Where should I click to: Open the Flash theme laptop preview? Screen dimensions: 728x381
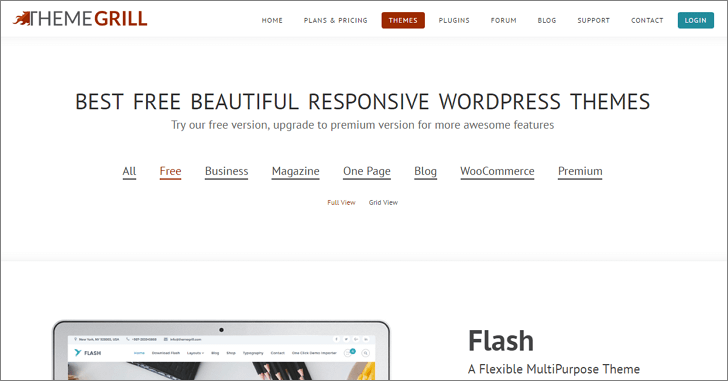(221, 350)
